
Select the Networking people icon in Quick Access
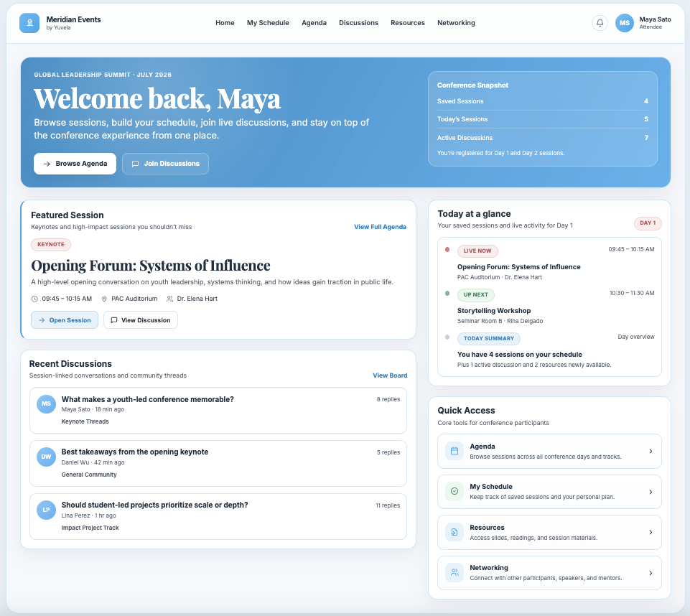(454, 572)
